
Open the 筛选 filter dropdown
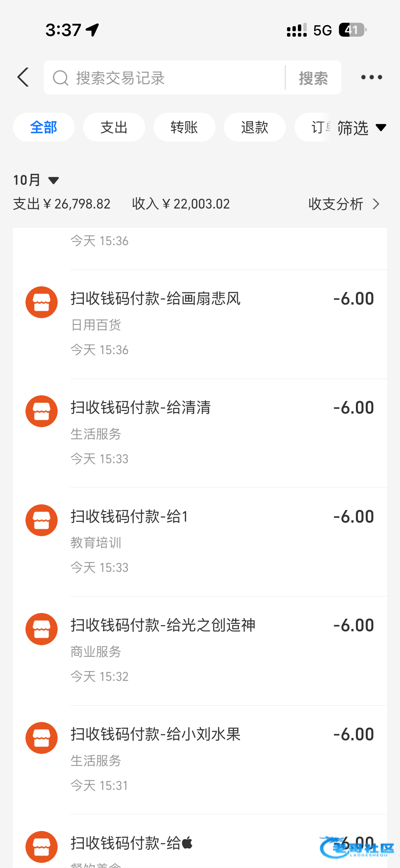[361, 128]
